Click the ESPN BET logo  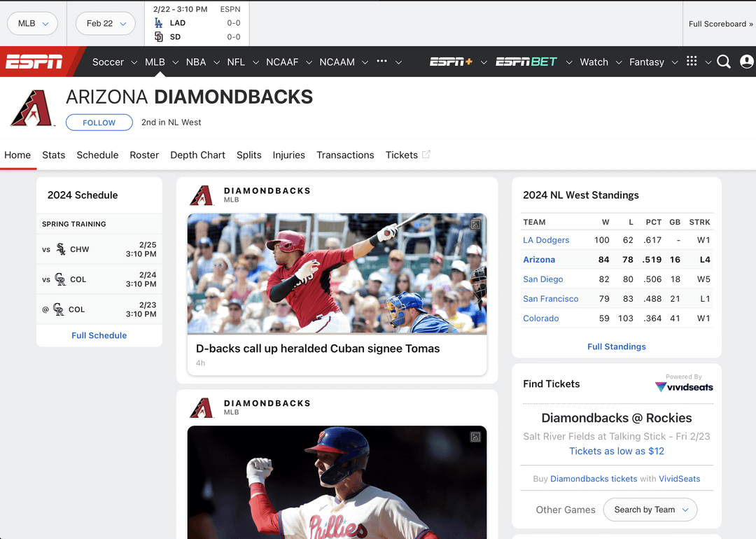pyautogui.click(x=526, y=62)
